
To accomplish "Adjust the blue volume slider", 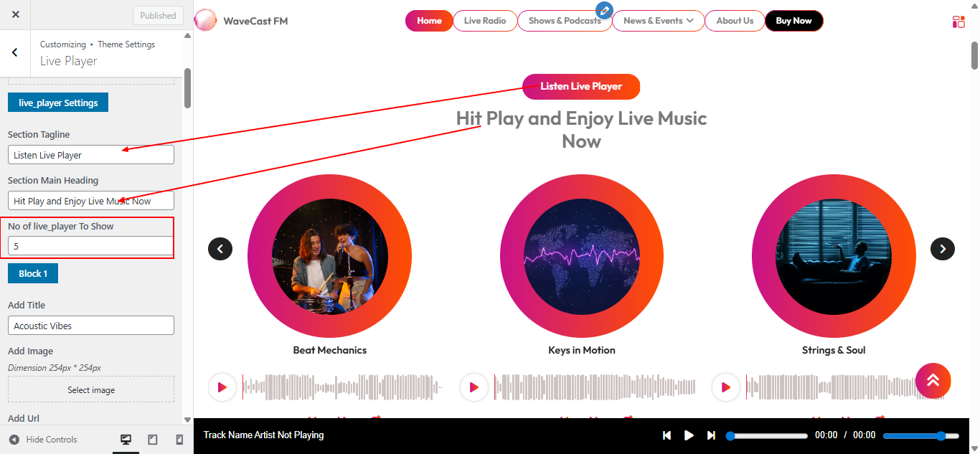I will pos(920,435).
